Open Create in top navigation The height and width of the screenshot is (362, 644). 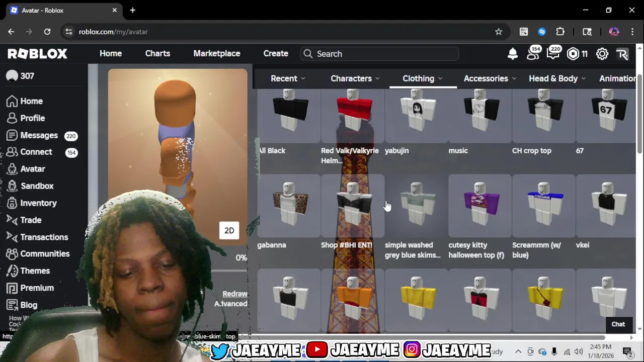coord(276,53)
